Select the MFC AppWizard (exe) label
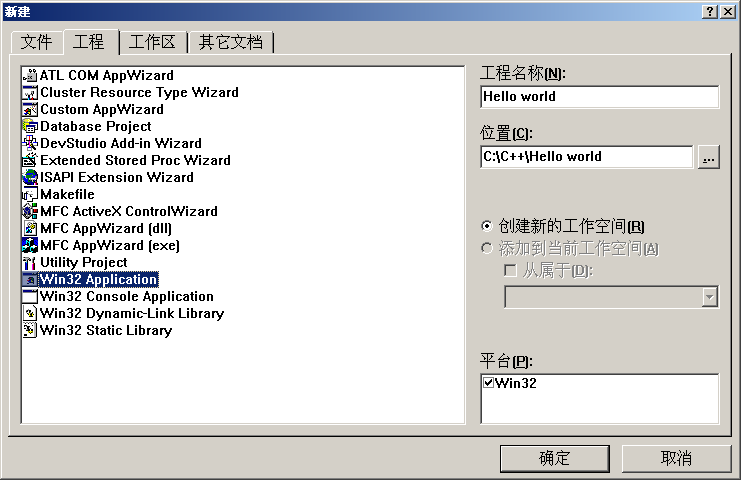Viewport: 741px width, 480px height. pyautogui.click(x=110, y=246)
